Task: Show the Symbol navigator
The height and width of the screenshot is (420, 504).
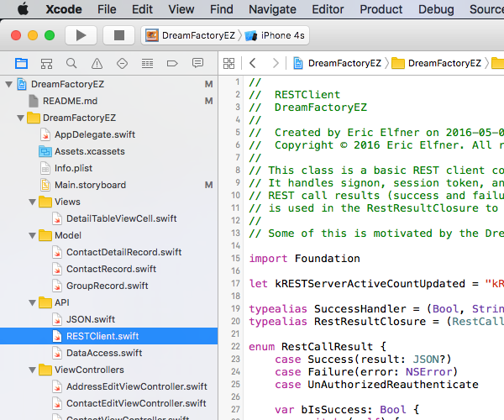Action: (46, 63)
